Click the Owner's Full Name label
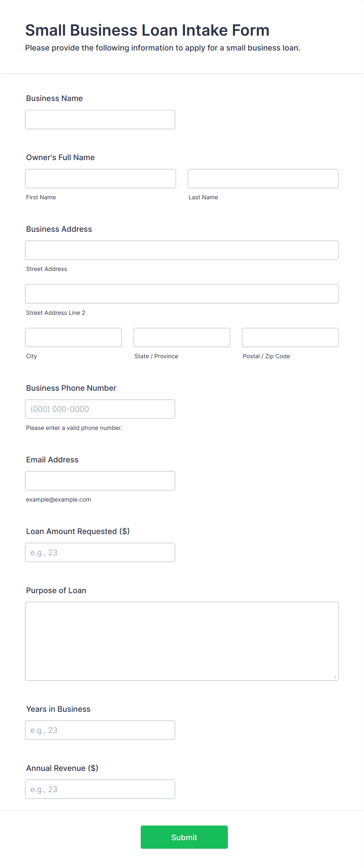 click(60, 157)
